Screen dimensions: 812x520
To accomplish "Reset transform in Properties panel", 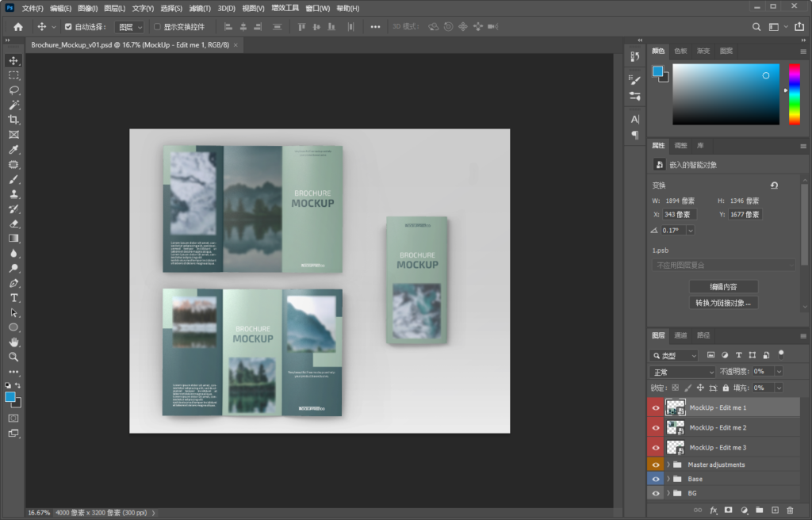I will 774,185.
